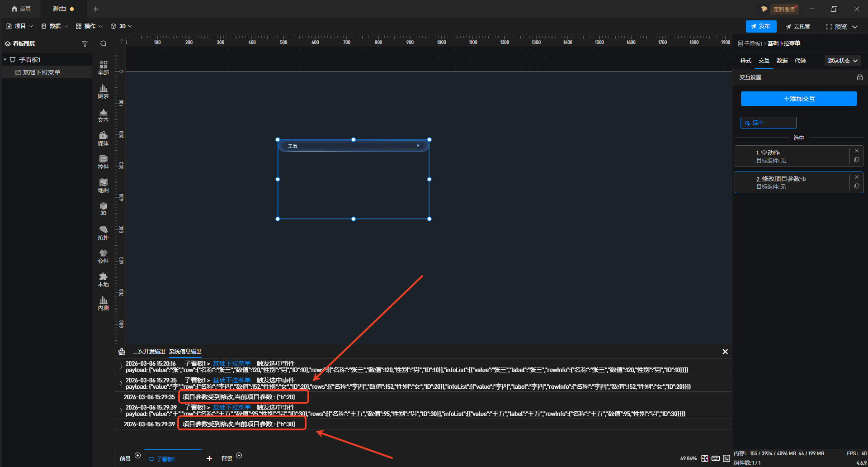Switch to the 二次开发输出 output tab
Viewport: 868px width, 467px height.
tap(149, 352)
